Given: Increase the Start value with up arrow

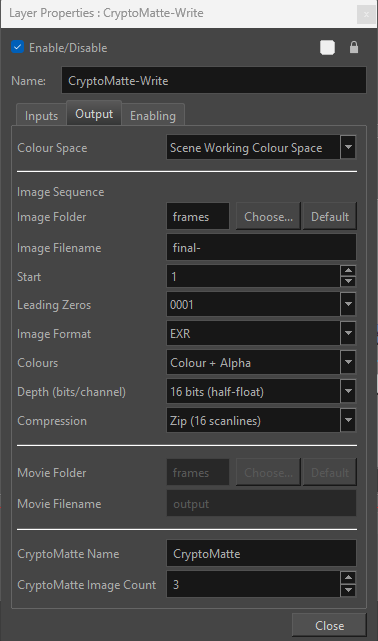Looking at the screenshot, I should click(x=348, y=271).
